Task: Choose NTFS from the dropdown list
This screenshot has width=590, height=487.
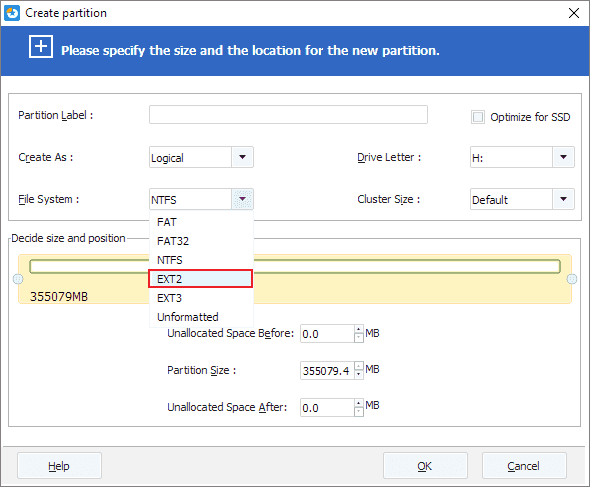Action: click(x=201, y=260)
